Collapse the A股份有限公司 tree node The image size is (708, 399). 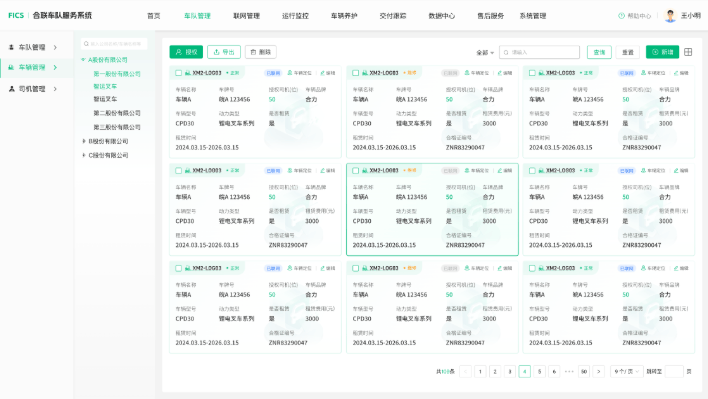tap(84, 60)
